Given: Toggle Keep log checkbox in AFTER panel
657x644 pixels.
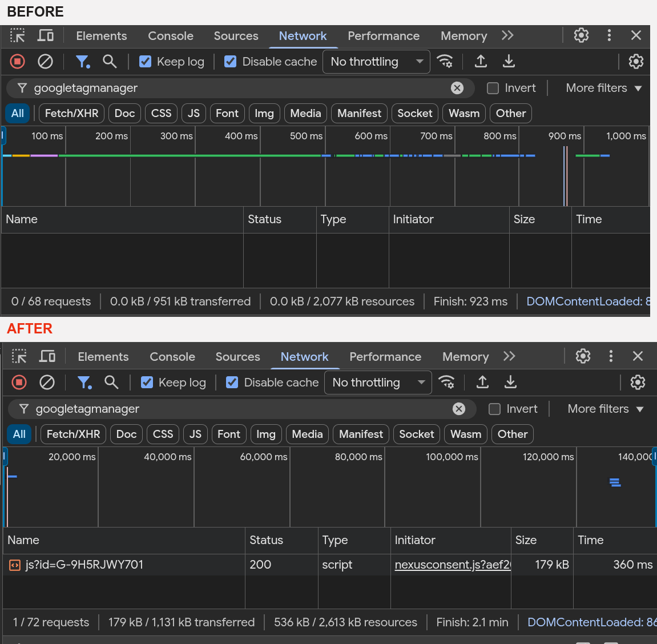Looking at the screenshot, I should [x=147, y=383].
